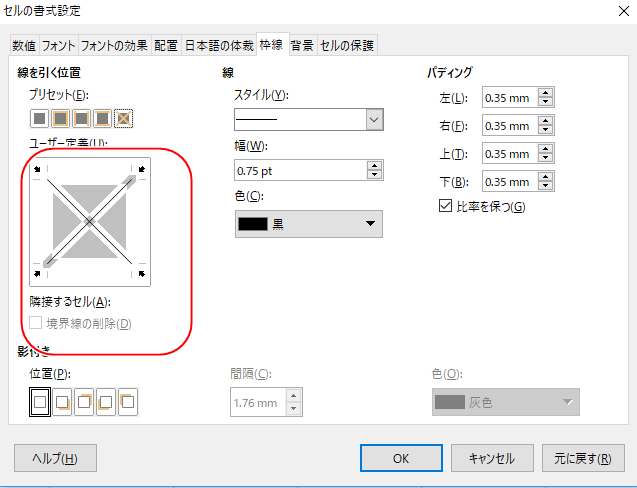Toggle 比率を保つ checkbox
Viewport: 637px width, 488px height.
pos(482,206)
